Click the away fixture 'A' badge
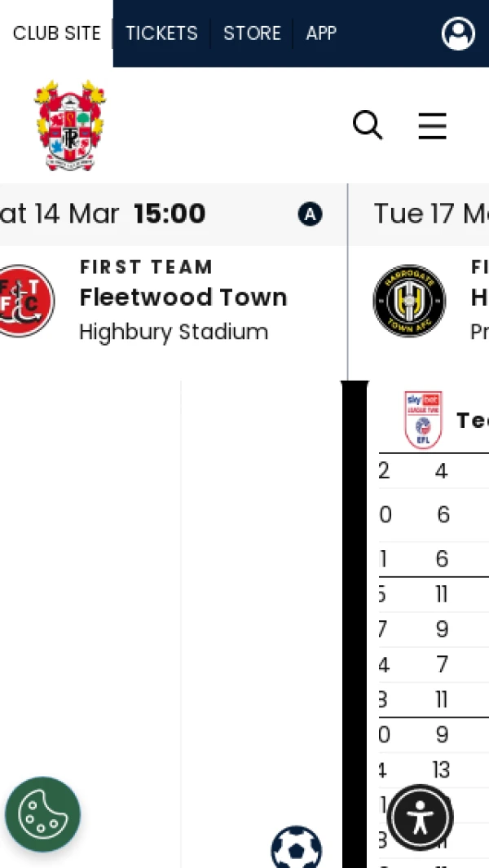Image resolution: width=489 pixels, height=868 pixels. coord(310,214)
